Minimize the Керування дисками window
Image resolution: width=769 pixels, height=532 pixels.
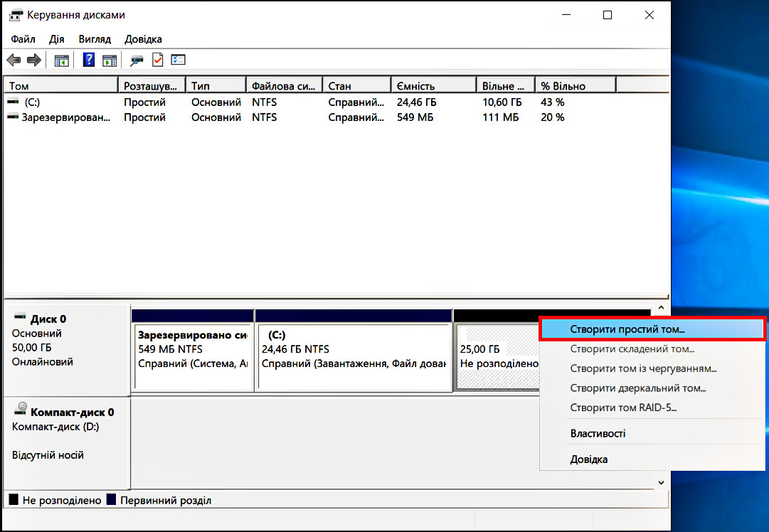coord(566,15)
